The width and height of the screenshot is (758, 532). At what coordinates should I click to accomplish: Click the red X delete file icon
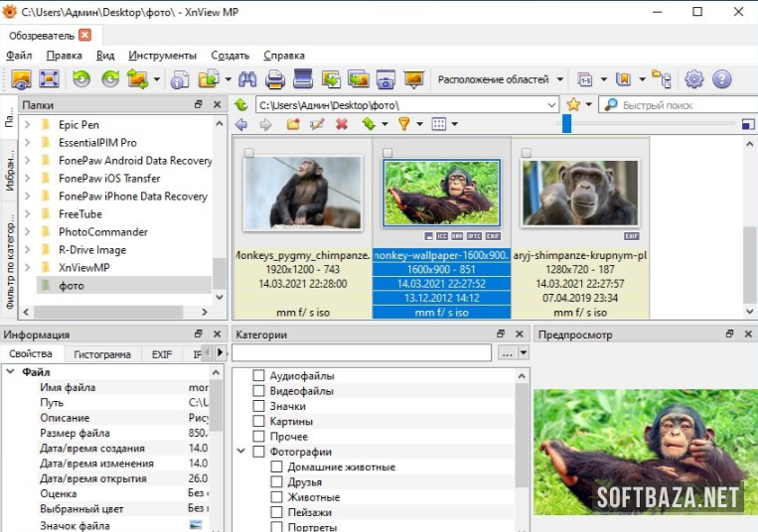(x=342, y=124)
